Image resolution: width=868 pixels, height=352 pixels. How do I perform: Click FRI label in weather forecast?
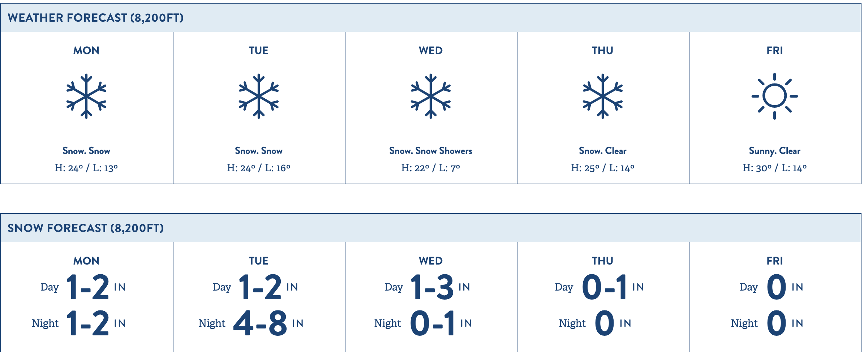tap(775, 51)
